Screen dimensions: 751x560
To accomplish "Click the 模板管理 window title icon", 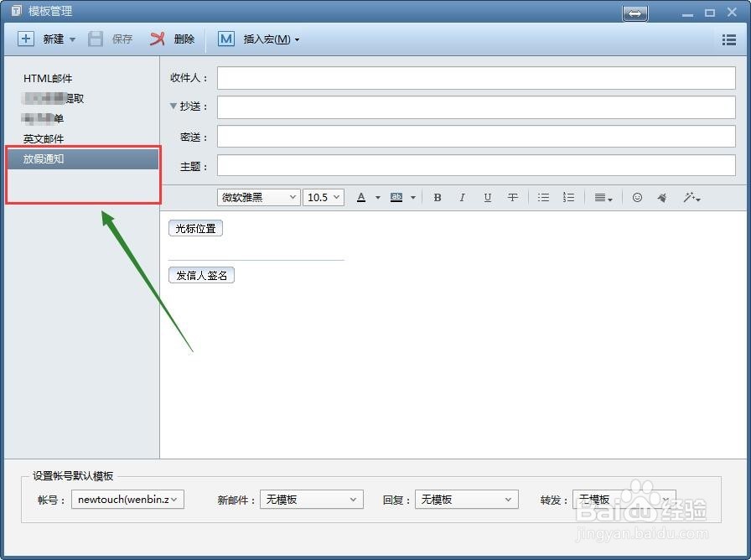I will [17, 11].
